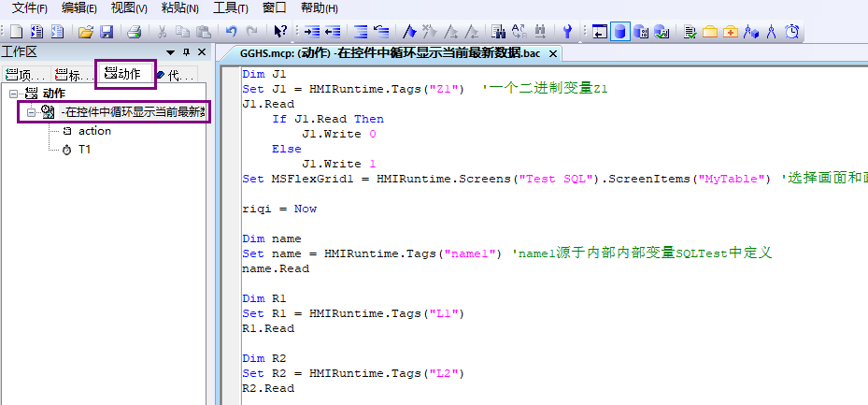Viewport: 868px width, 405px height.
Task: Open the 编辑(E) menu
Action: point(79,8)
